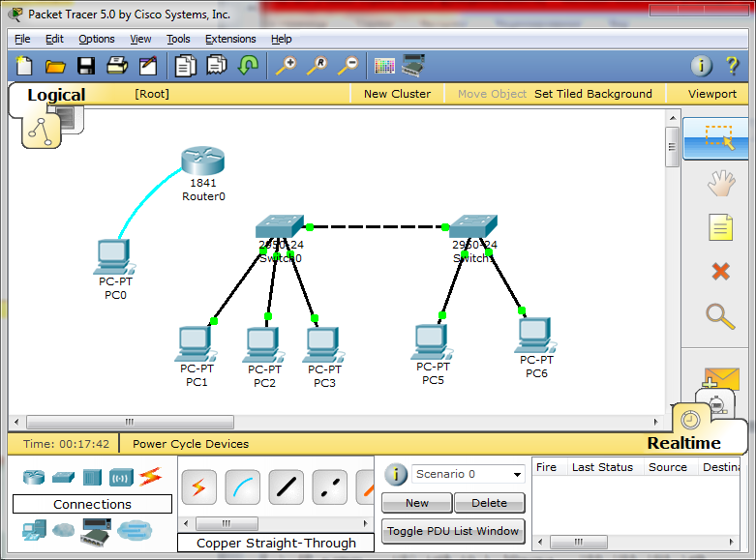Open a file with the folder icon
756x560 pixels.
click(55, 66)
